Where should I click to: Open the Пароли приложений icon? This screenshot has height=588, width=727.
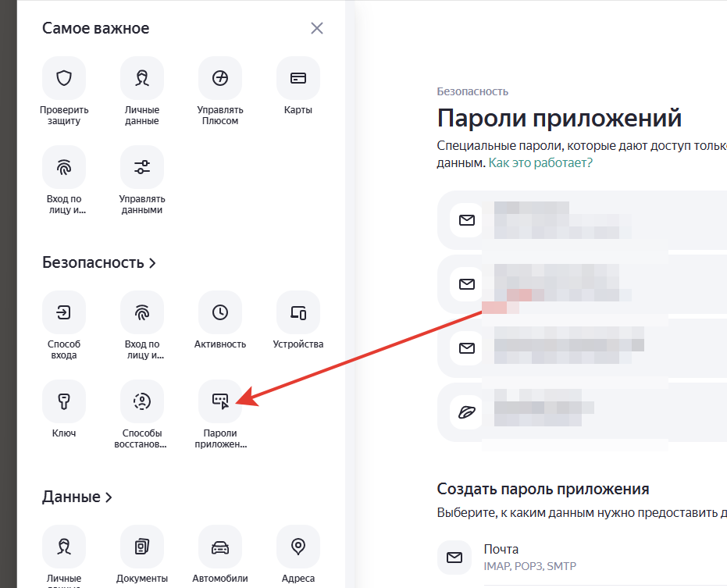tap(219, 401)
